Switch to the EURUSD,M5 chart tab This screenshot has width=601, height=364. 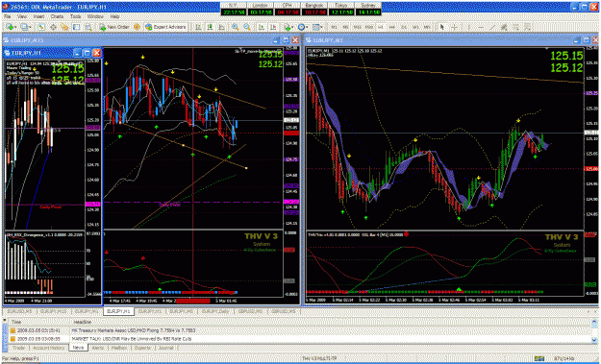tap(19, 311)
